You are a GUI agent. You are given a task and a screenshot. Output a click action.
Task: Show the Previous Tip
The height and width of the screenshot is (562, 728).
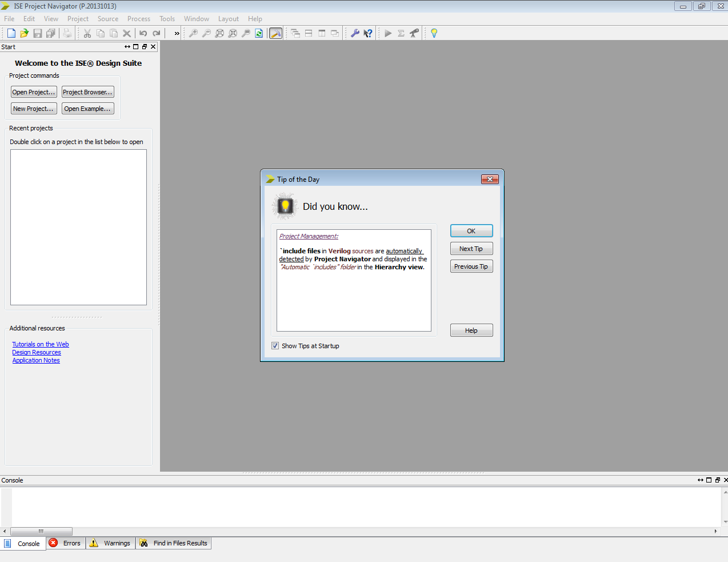point(471,266)
